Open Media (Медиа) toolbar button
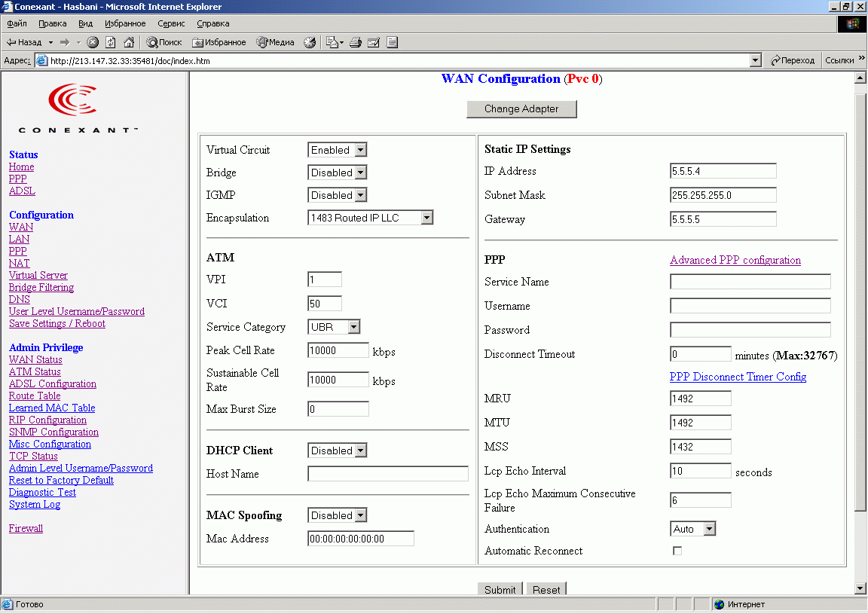Viewport: 868px width, 614px height. pyautogui.click(x=276, y=42)
